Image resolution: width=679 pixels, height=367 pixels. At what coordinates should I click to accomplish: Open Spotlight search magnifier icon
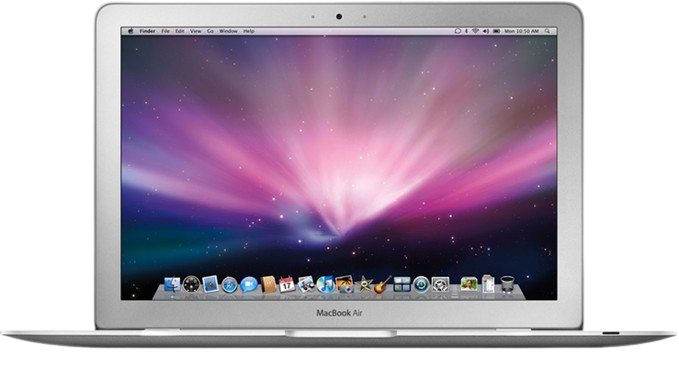click(547, 31)
